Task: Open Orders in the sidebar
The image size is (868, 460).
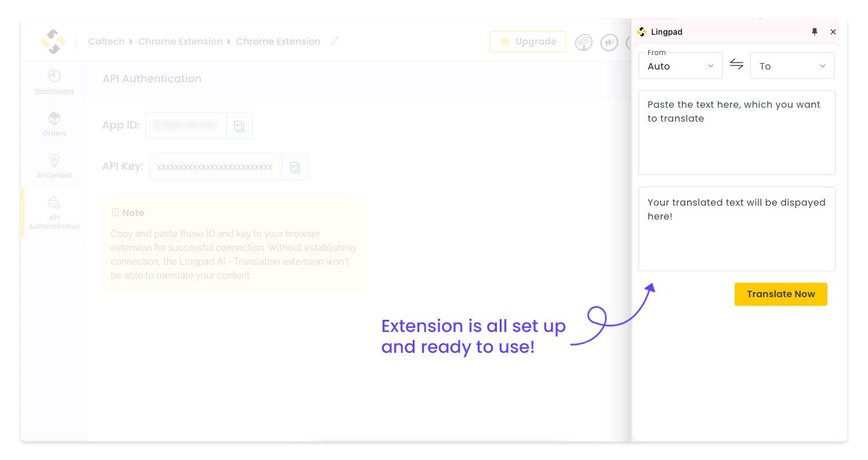Action: point(55,124)
